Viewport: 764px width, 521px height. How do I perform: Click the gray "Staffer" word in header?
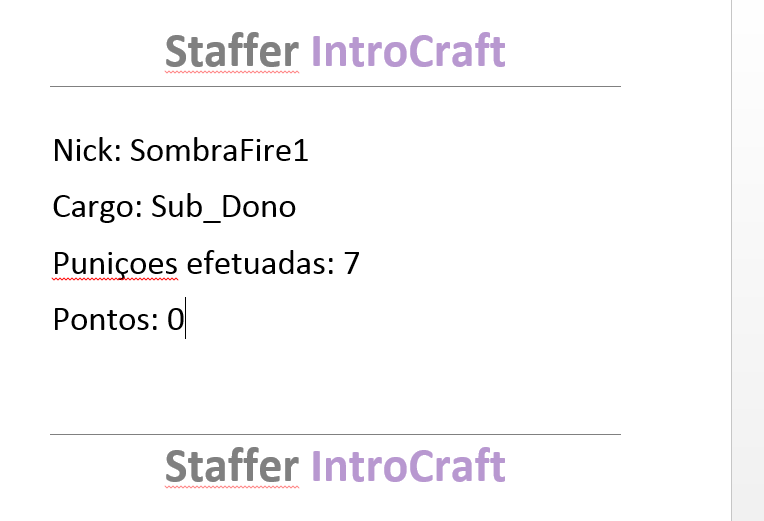click(x=232, y=51)
